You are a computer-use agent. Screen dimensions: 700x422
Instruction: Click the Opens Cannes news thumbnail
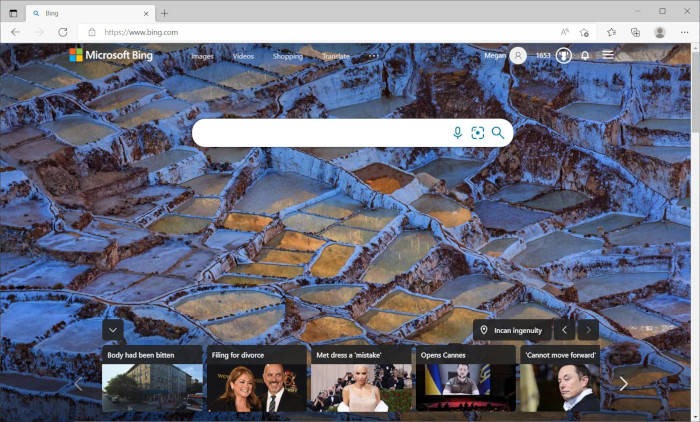pyautogui.click(x=466, y=387)
